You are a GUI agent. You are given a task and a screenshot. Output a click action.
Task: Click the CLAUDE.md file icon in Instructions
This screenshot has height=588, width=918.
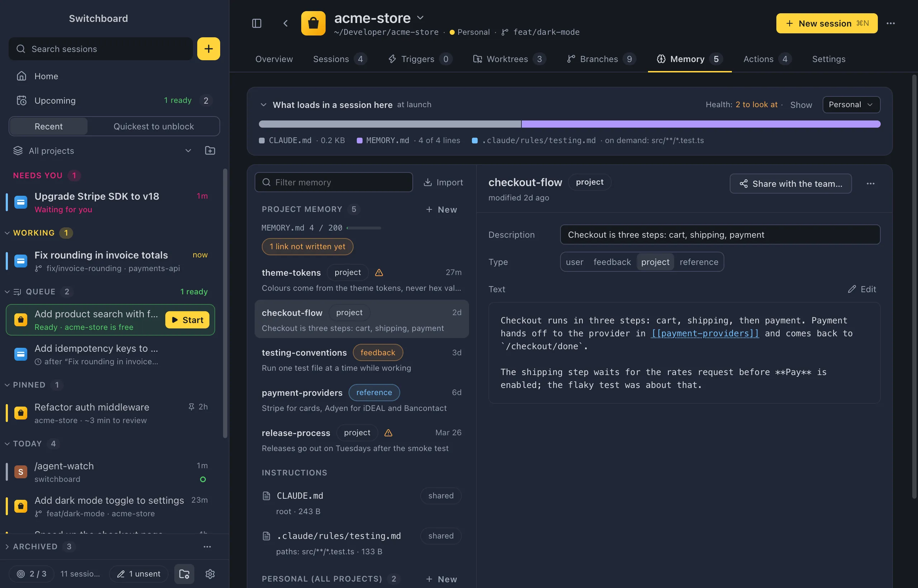click(266, 495)
